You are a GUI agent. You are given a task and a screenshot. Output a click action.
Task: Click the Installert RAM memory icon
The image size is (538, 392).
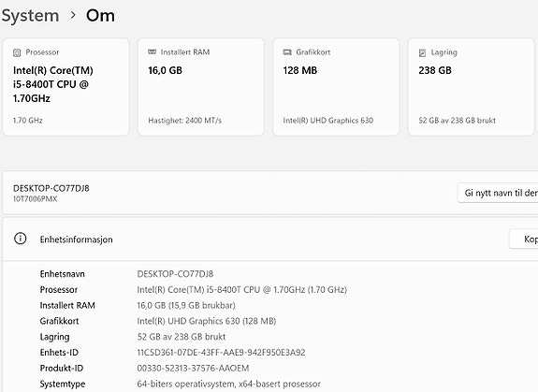click(x=152, y=51)
